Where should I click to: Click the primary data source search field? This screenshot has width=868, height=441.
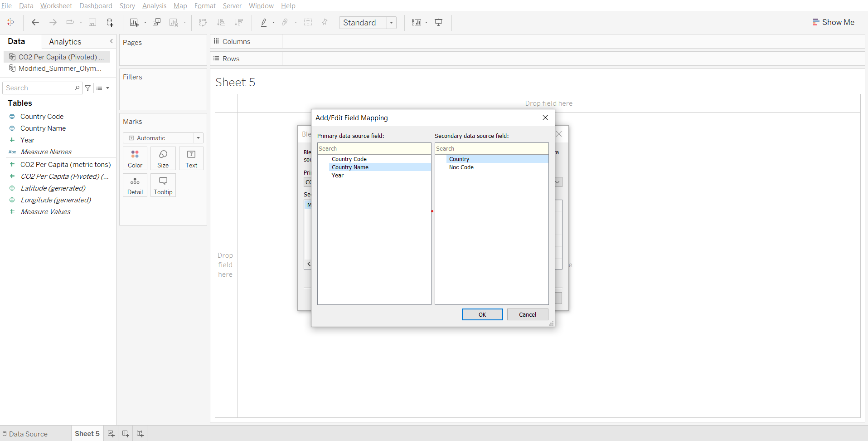374,149
